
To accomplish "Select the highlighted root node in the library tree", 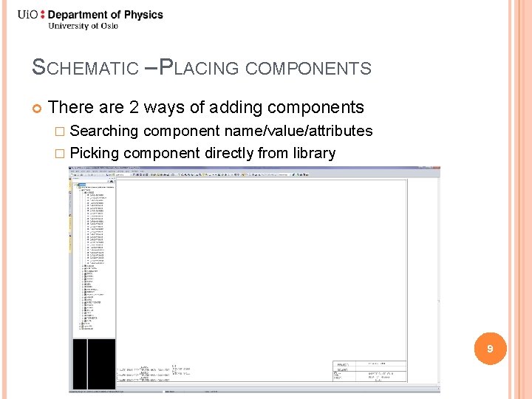I will click(82, 185).
